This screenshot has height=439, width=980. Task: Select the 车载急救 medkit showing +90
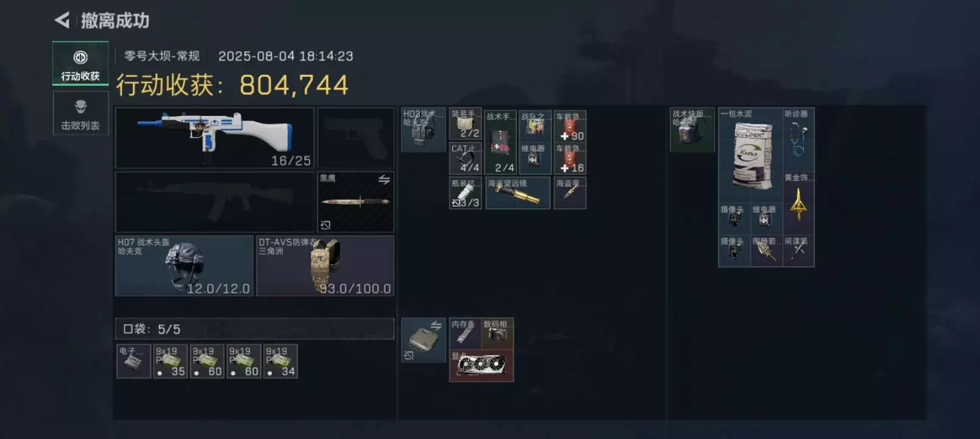(570, 126)
